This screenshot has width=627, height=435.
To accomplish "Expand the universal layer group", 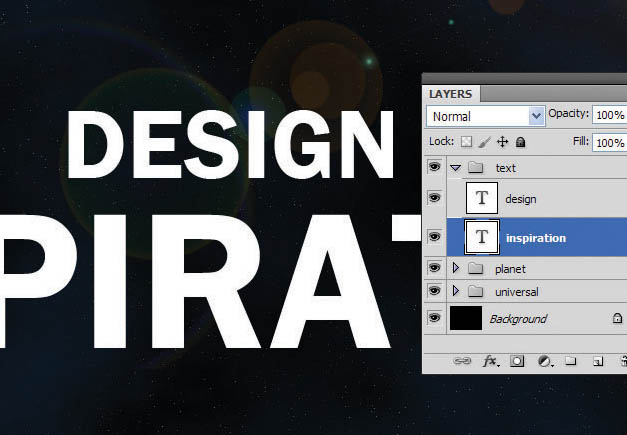I will tap(455, 291).
